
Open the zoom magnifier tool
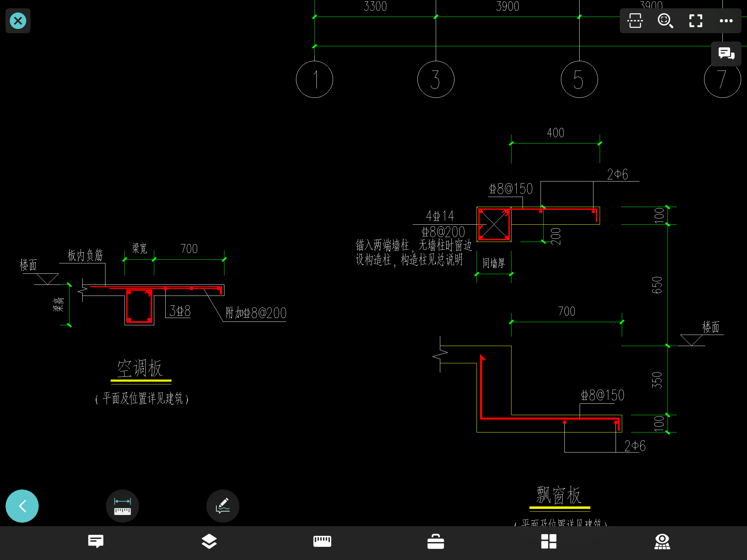coord(665,21)
